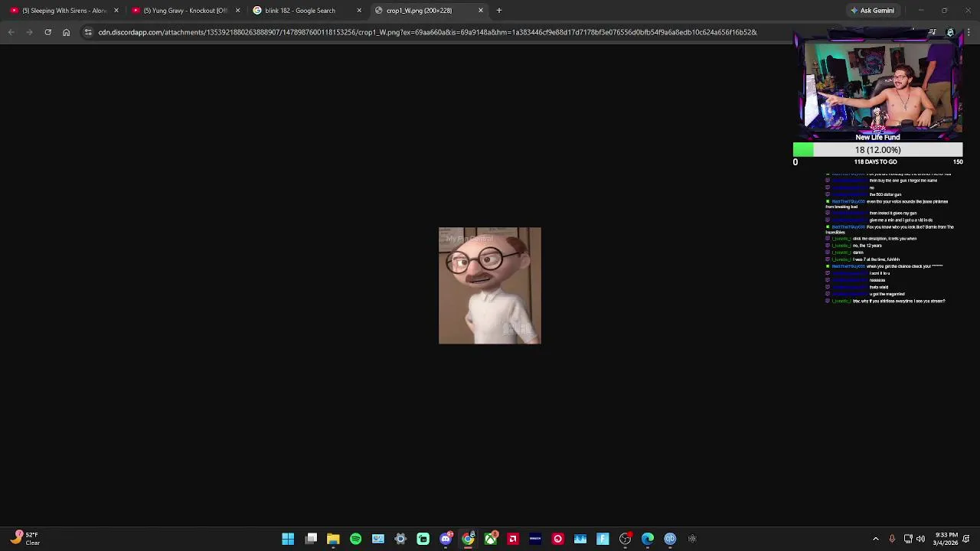View site information icon in address bar
Viewport: 980px width, 551px height.
tap(88, 32)
